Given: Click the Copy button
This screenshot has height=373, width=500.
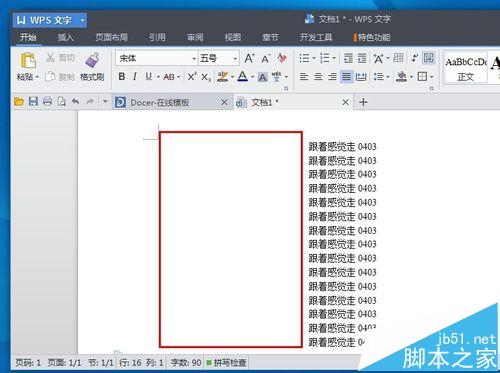Looking at the screenshot, I should (60, 77).
